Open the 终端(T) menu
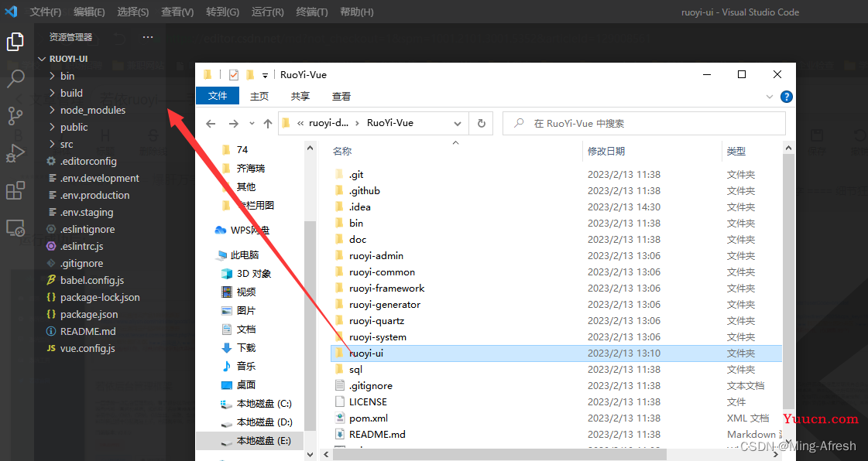The height and width of the screenshot is (461, 868). pyautogui.click(x=312, y=12)
